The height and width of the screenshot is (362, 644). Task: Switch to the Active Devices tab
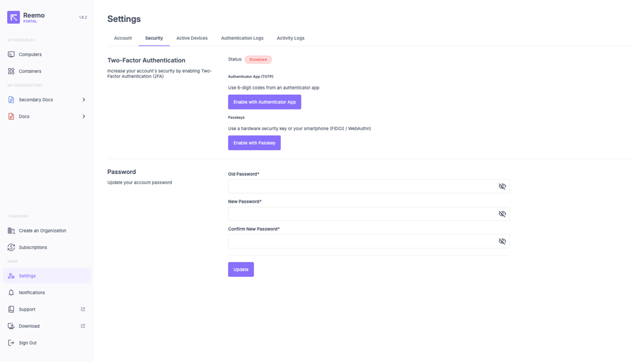pos(192,38)
